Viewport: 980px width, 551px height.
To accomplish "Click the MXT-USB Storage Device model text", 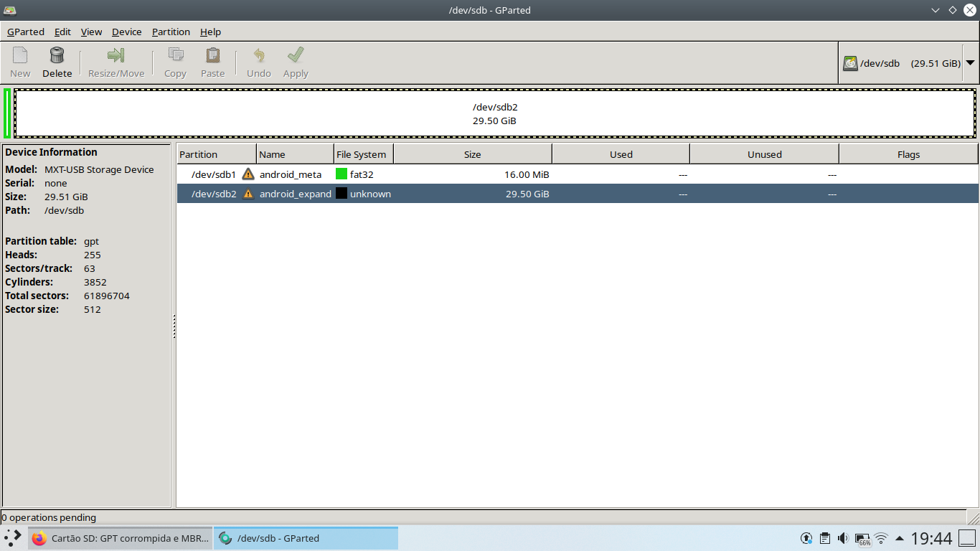I will coord(99,169).
